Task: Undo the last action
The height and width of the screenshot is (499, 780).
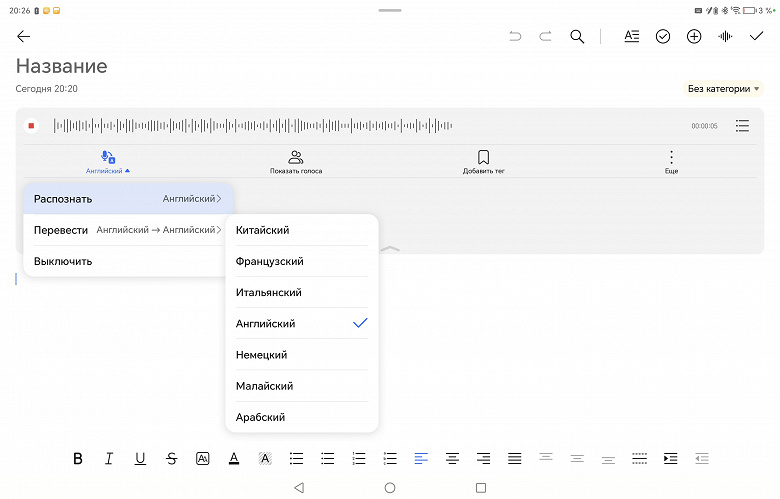Action: [515, 36]
